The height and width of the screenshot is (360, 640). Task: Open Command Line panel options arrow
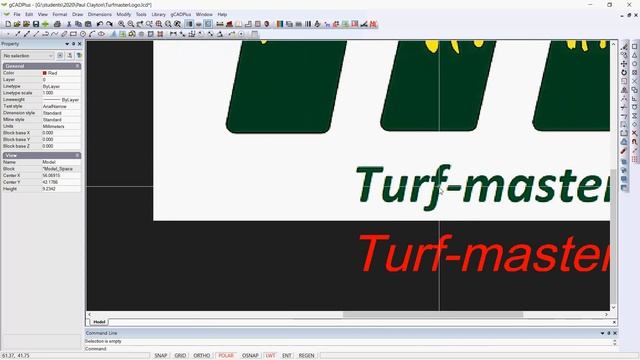[602, 333]
